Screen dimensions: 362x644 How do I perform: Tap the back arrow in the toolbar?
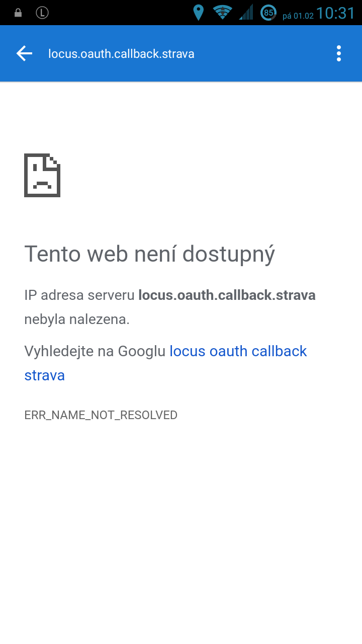[x=24, y=53]
